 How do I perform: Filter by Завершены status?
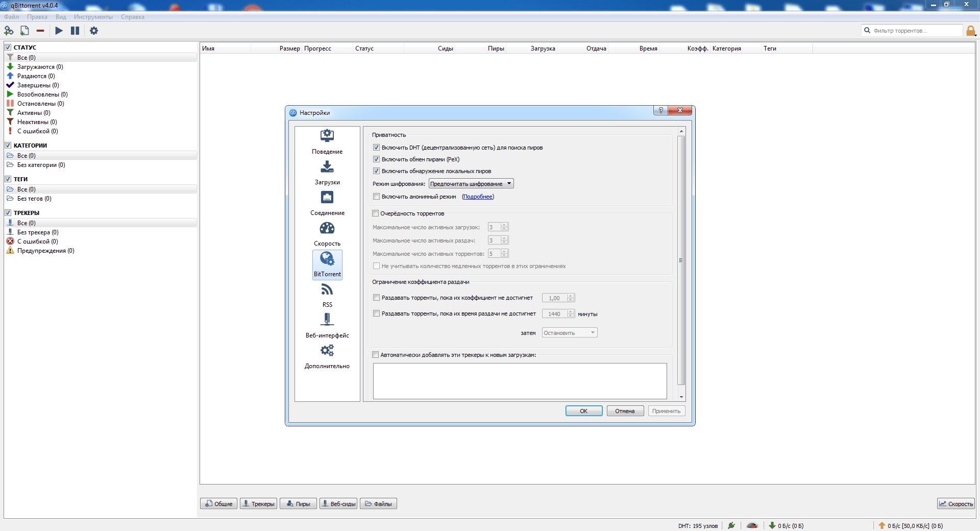tap(38, 85)
